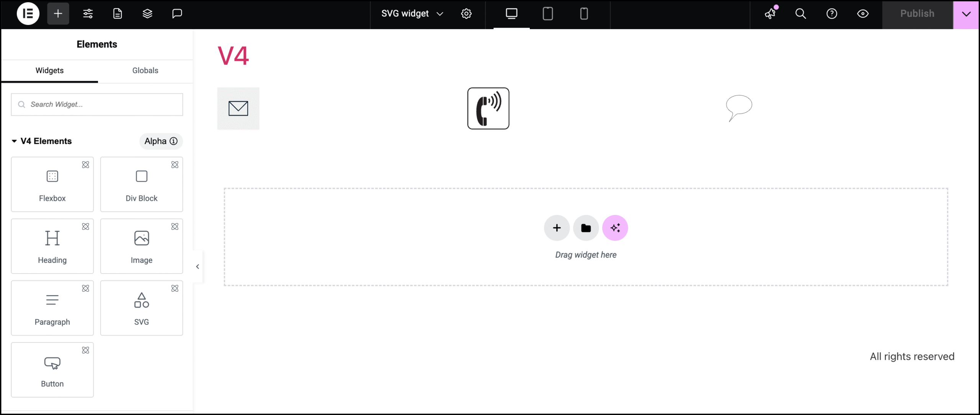Image resolution: width=980 pixels, height=415 pixels.
Task: Select the SVG widget tile
Action: (x=142, y=308)
